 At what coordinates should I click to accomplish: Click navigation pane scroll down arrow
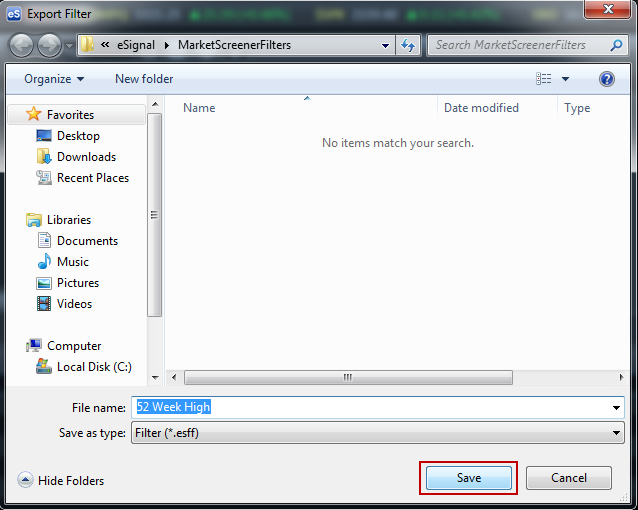pos(155,378)
